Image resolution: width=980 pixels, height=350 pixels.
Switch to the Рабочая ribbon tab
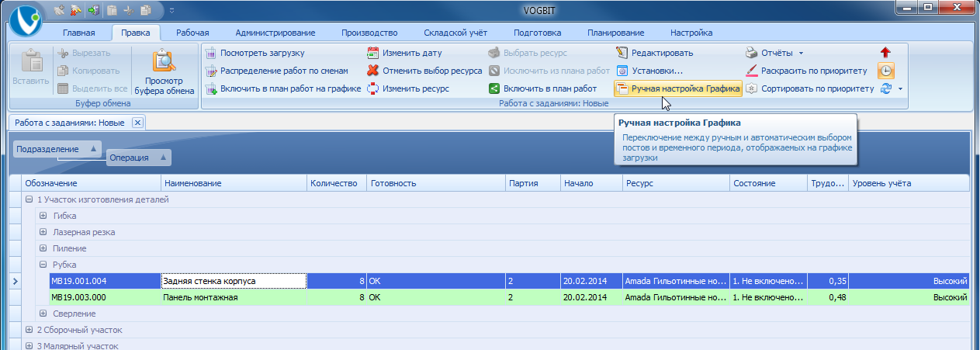click(192, 33)
